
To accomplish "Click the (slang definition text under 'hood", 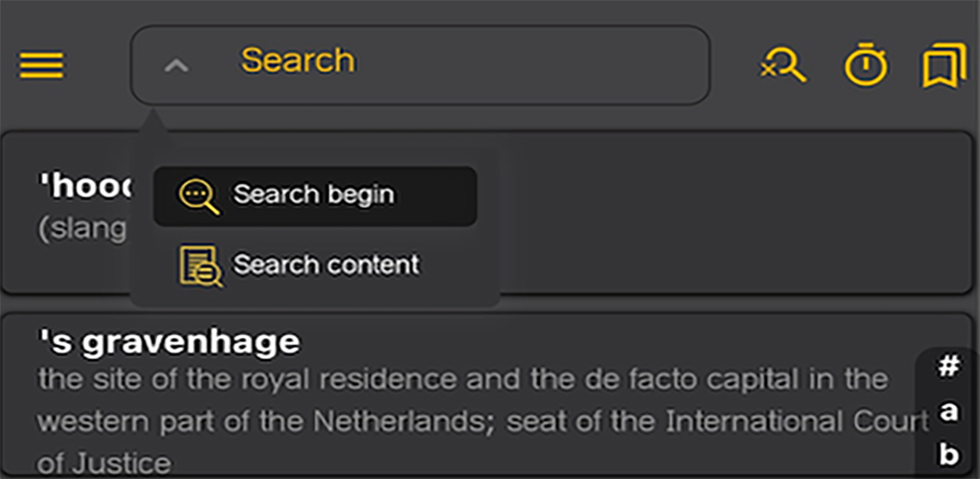I will pyautogui.click(x=82, y=229).
